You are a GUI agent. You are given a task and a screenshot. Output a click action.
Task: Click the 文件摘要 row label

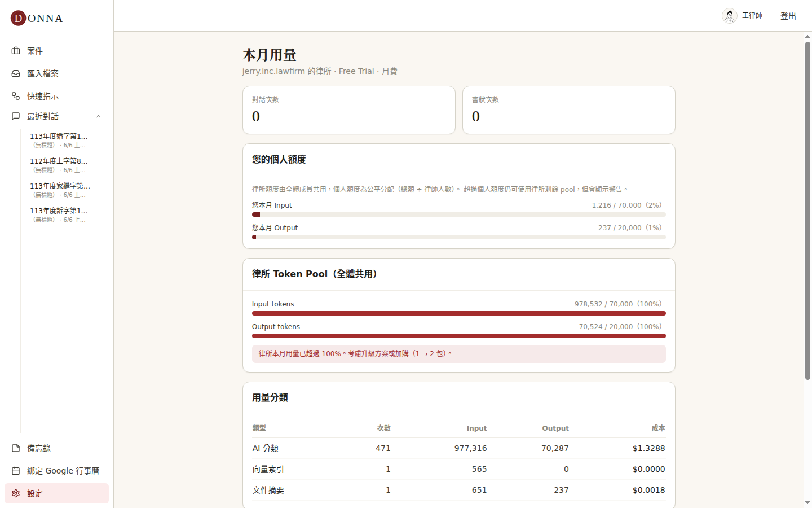268,490
